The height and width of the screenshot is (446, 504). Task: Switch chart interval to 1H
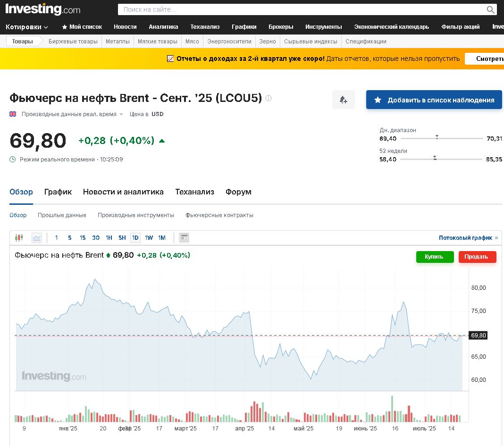point(109,237)
